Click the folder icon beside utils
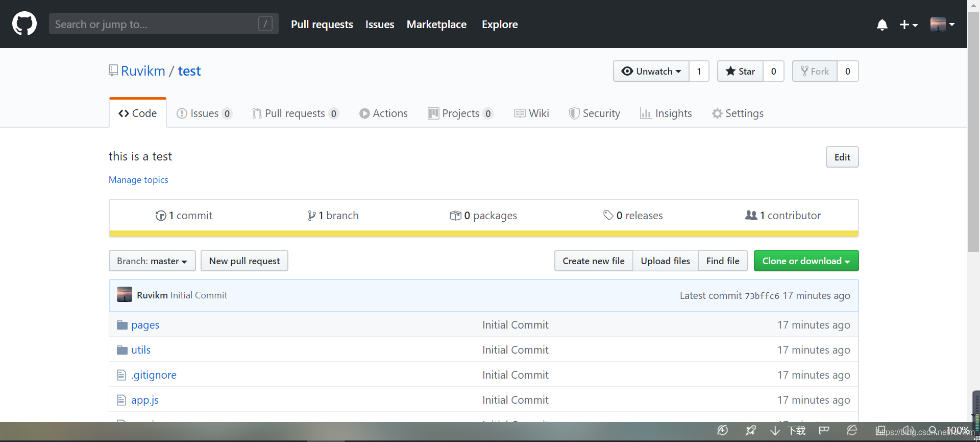The image size is (980, 442). coord(122,350)
